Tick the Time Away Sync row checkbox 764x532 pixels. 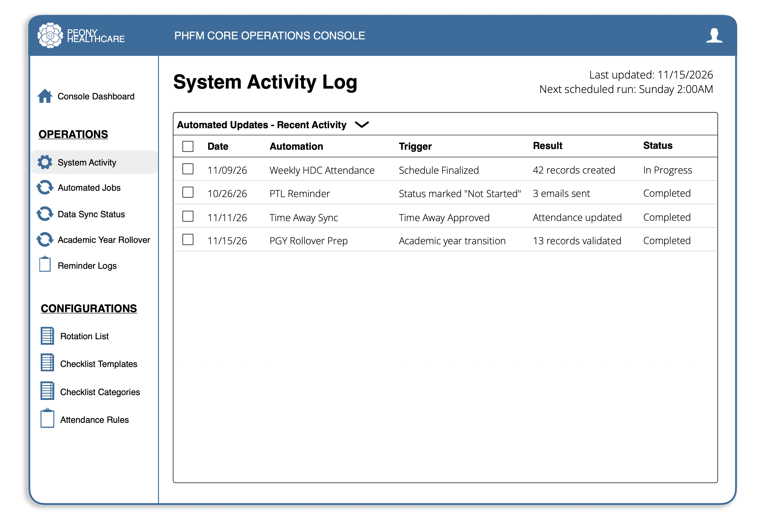188,216
